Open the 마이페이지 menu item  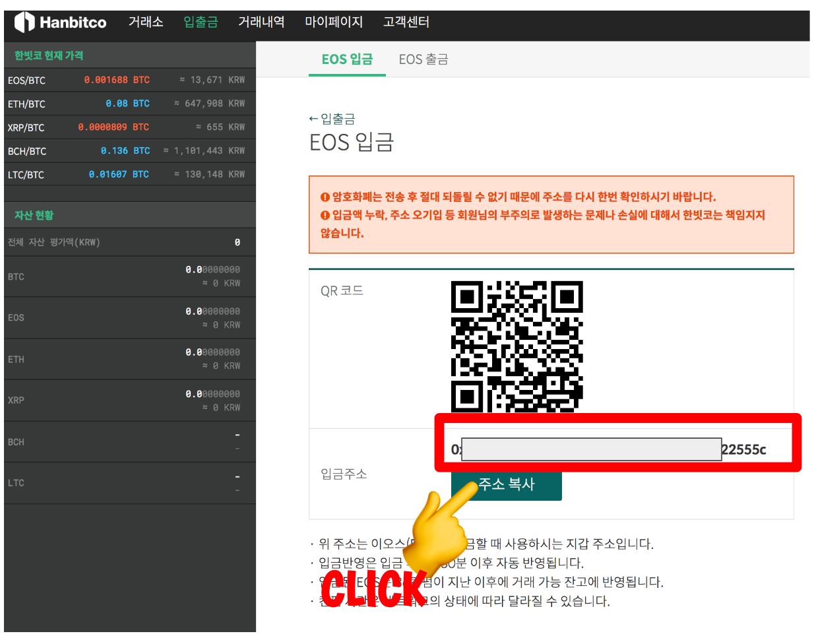pos(334,22)
